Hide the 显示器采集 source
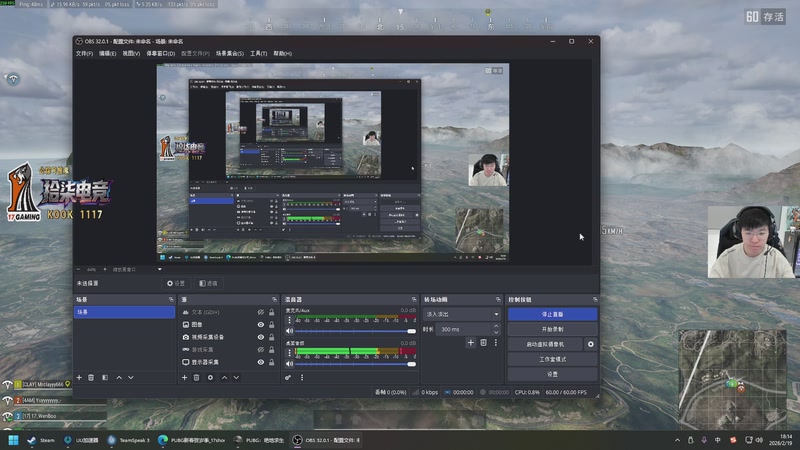This screenshot has width=800, height=450. (261, 362)
